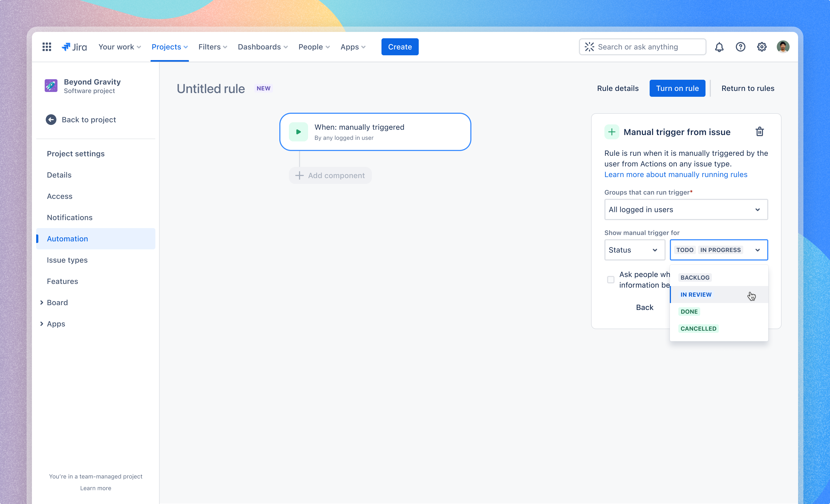Open the notifications bell
Viewport: 830px width, 504px height.
click(719, 47)
